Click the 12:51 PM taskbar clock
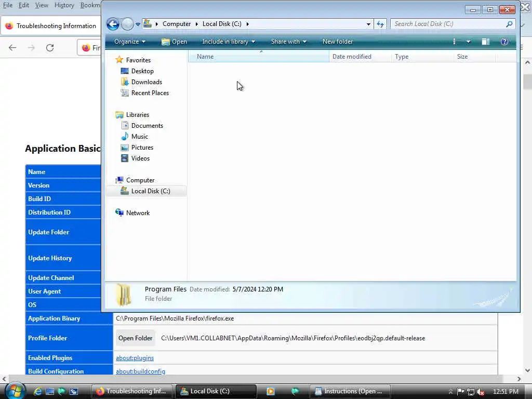Image resolution: width=532 pixels, height=399 pixels. 505,392
